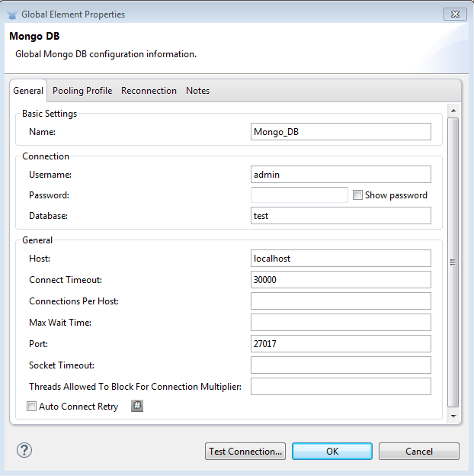Viewport: 474px width, 476px height.
Task: Open the Reconnection tab
Action: (x=149, y=91)
